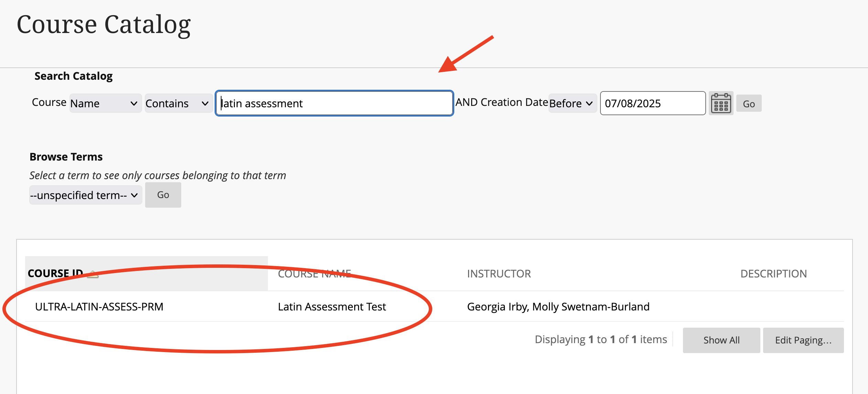
Task: Open the unspecified term dropdown
Action: (x=85, y=195)
